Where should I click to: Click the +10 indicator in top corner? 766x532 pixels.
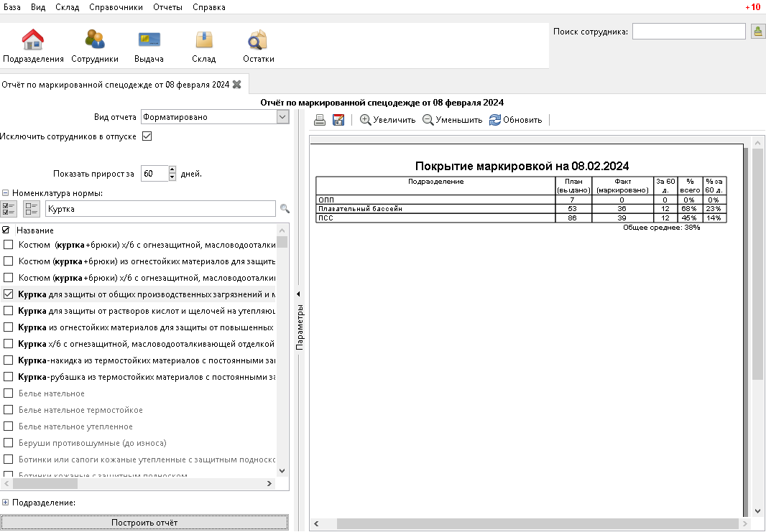(753, 7)
